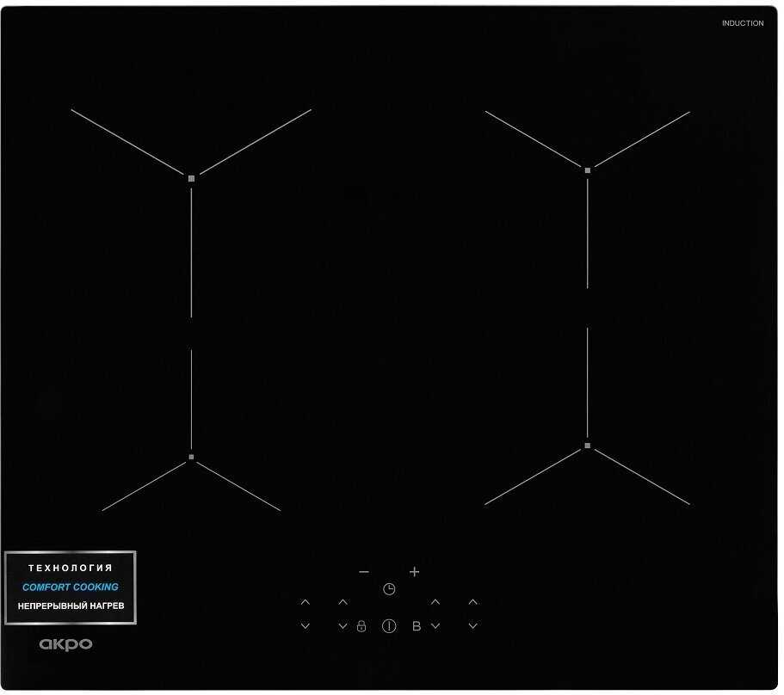Tap the rightmost up arrow
Viewport: 784px width, 695px height.
(472, 602)
